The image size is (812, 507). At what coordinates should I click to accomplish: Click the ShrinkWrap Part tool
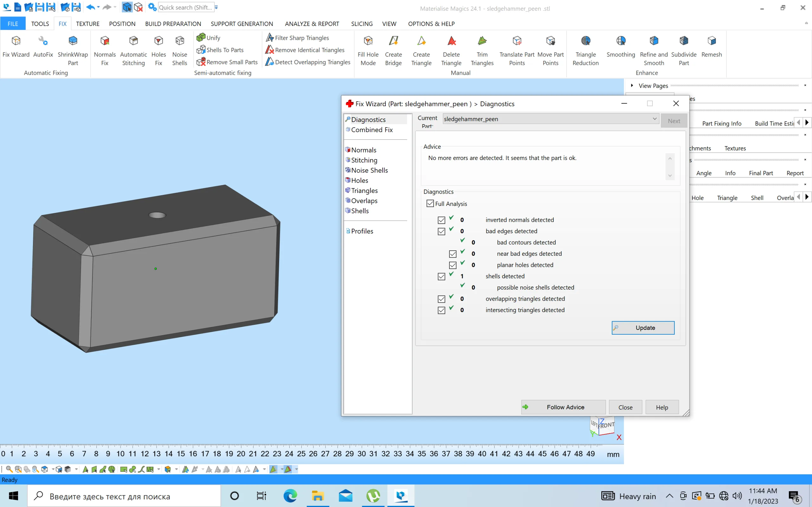[x=73, y=49]
